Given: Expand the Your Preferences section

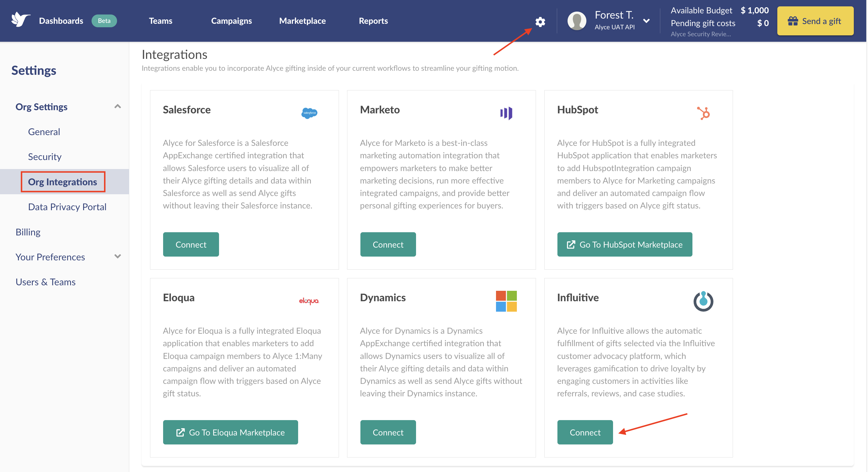Looking at the screenshot, I should [x=118, y=257].
